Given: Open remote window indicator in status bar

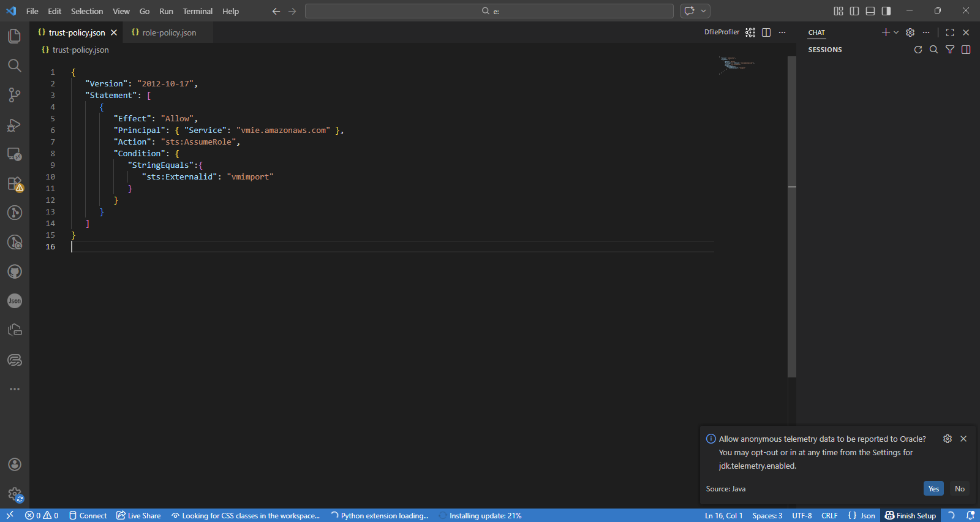Looking at the screenshot, I should click(10, 515).
